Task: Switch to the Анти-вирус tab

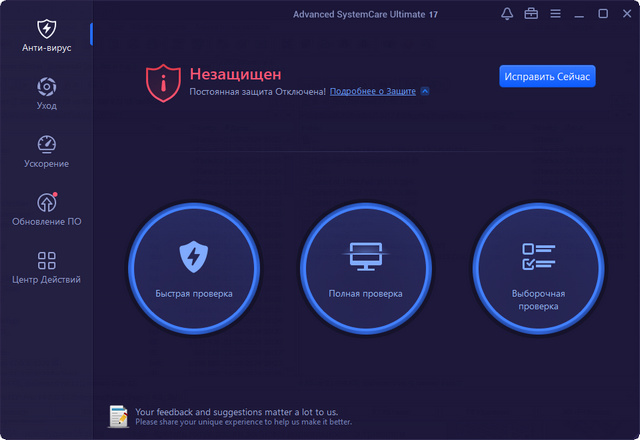Action: 46,35
